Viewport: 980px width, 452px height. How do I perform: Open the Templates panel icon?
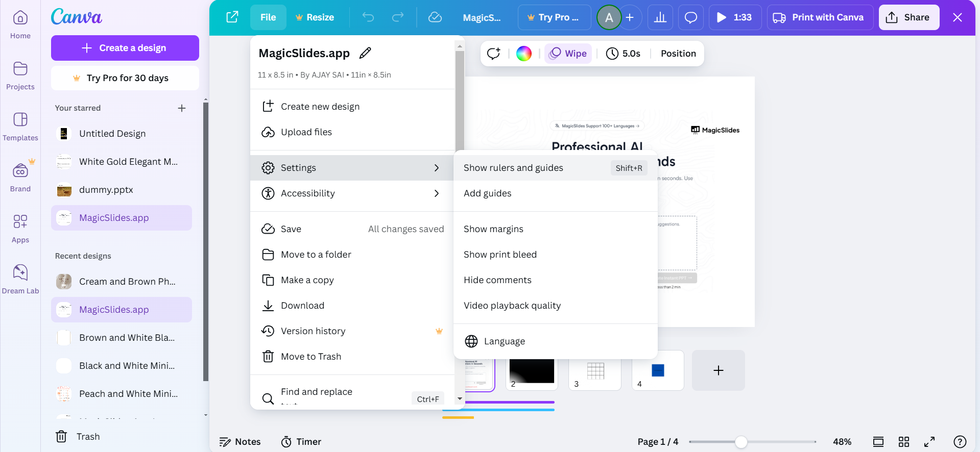[x=20, y=120]
